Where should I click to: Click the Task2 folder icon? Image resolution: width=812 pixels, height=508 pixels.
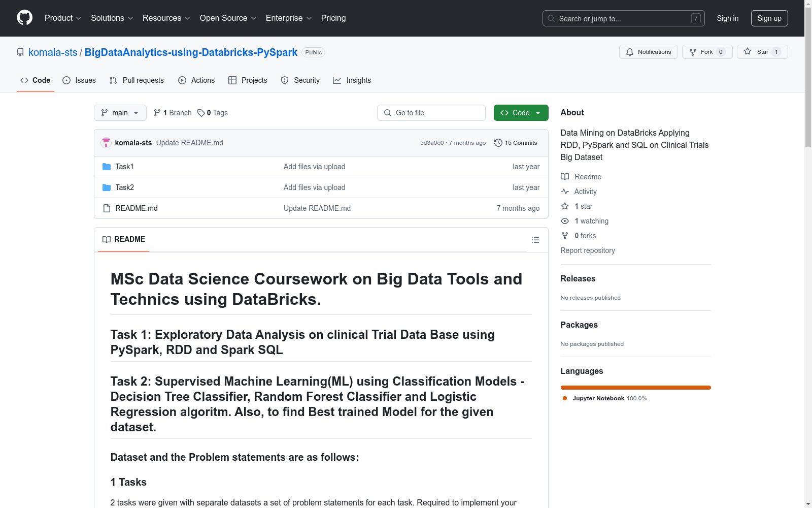107,187
